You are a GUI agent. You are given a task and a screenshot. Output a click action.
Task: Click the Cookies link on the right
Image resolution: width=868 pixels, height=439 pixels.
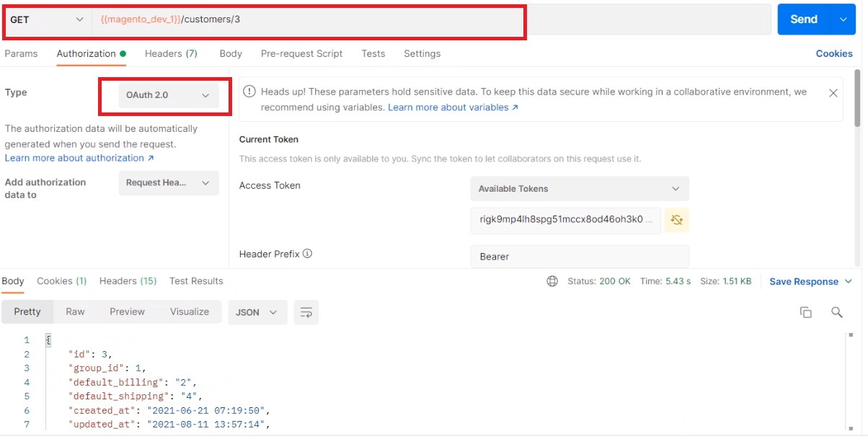point(834,53)
